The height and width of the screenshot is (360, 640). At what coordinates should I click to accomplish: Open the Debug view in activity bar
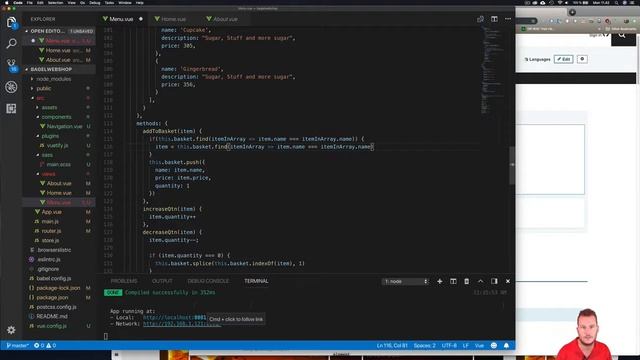coord(11,87)
